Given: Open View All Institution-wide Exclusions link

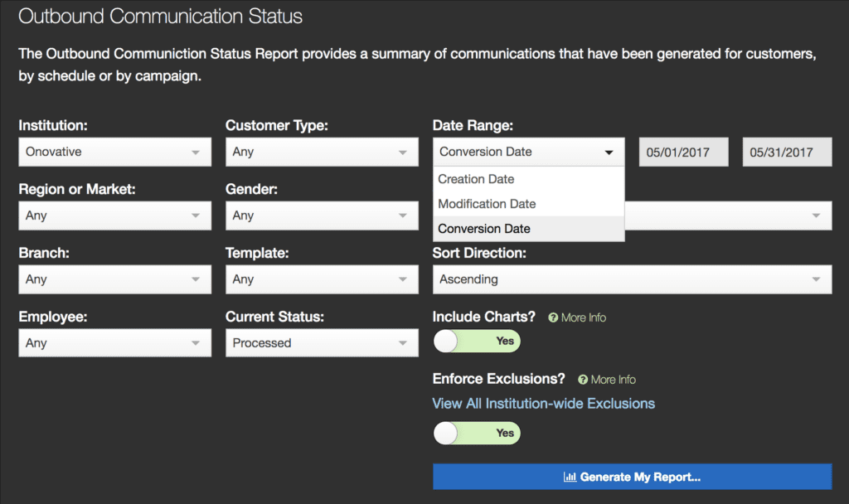Looking at the screenshot, I should (544, 404).
